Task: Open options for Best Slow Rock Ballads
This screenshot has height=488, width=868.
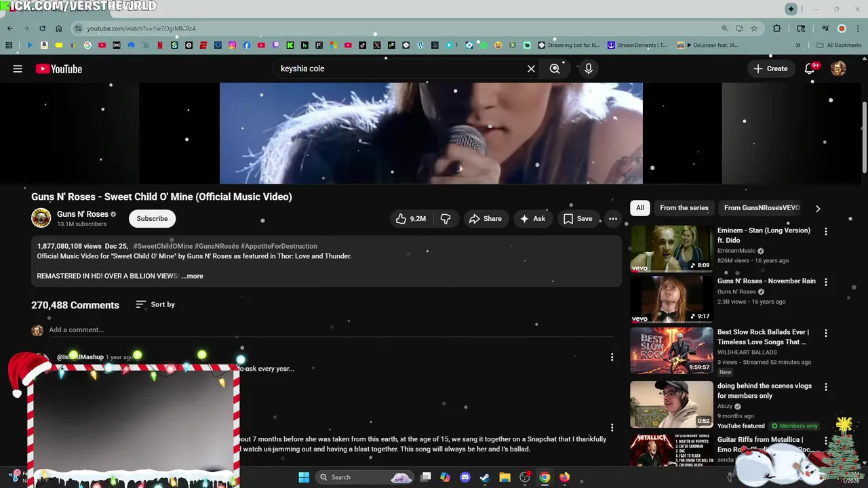Action: coord(825,333)
